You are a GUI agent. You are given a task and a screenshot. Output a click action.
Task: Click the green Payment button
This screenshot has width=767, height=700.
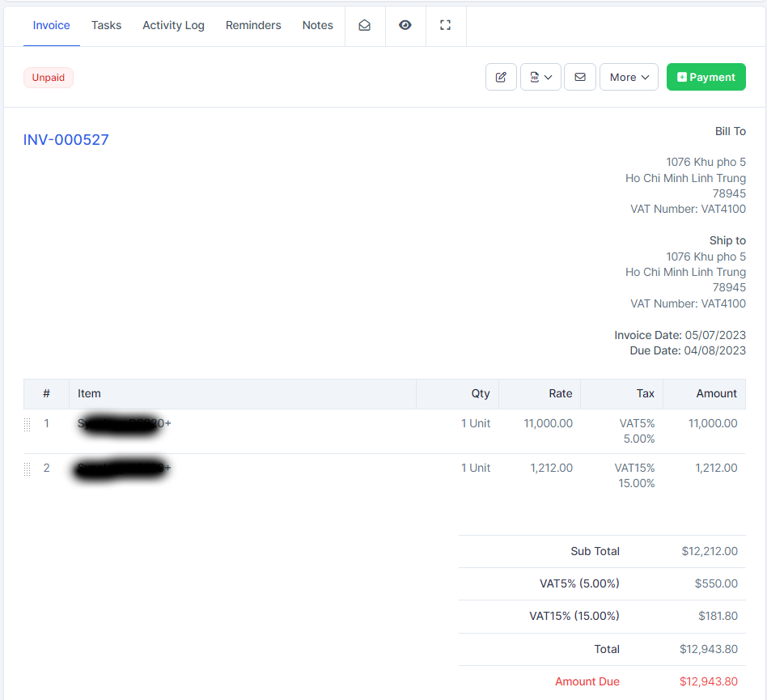point(706,78)
